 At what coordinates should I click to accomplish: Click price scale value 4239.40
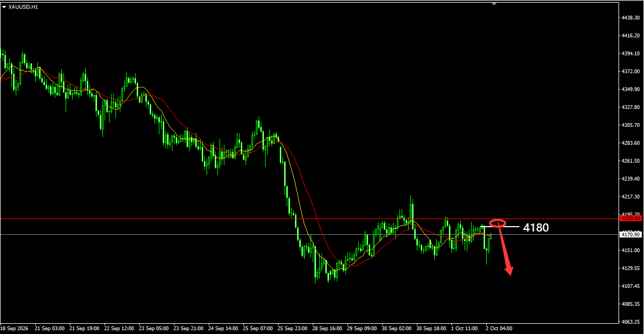tap(631, 179)
